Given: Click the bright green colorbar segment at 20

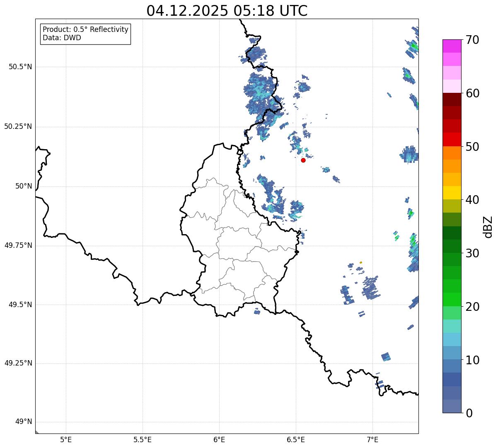Looking at the screenshot, I should click(x=452, y=299).
